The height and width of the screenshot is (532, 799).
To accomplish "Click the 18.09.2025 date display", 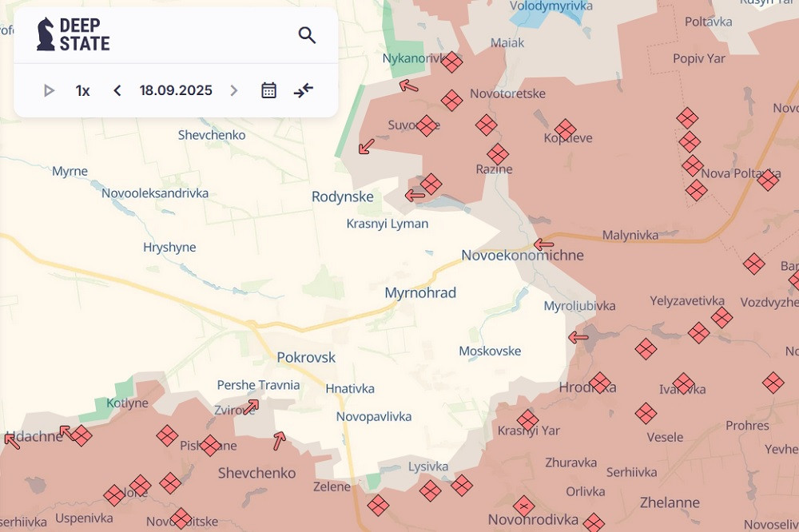I will [x=175, y=90].
